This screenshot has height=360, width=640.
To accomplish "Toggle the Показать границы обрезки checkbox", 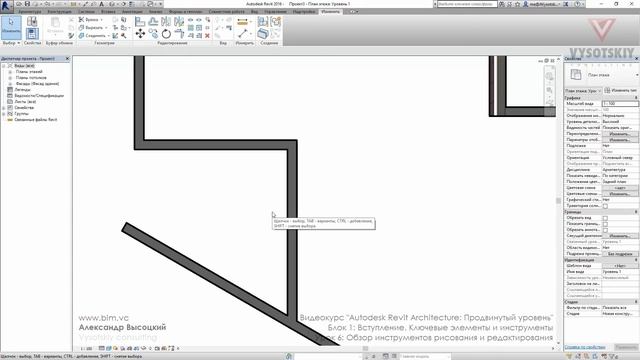I will (605, 224).
